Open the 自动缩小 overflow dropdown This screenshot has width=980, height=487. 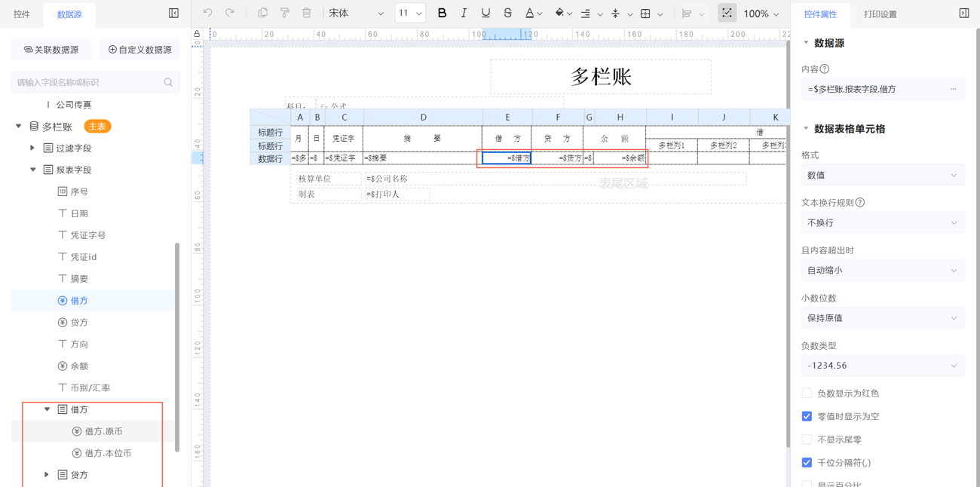click(883, 270)
